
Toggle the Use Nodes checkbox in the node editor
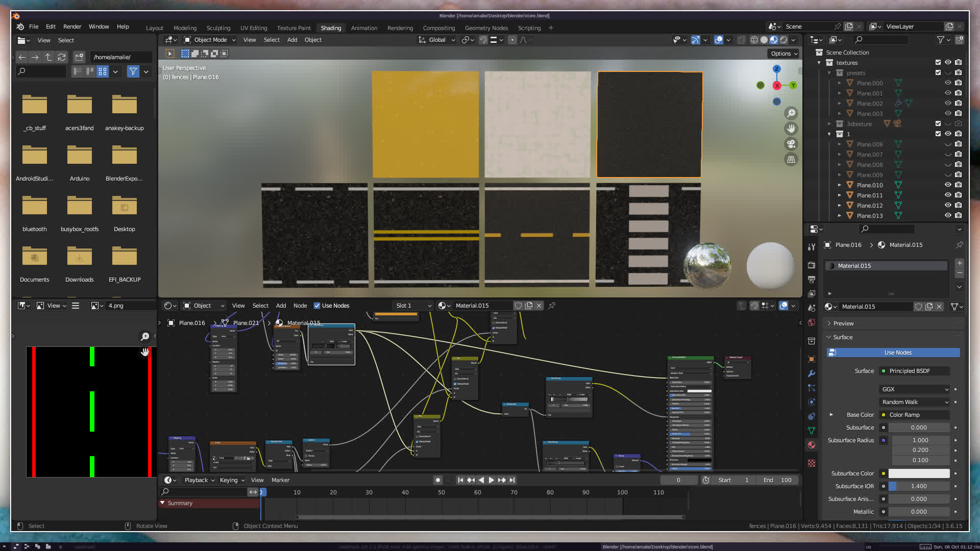pyautogui.click(x=317, y=306)
